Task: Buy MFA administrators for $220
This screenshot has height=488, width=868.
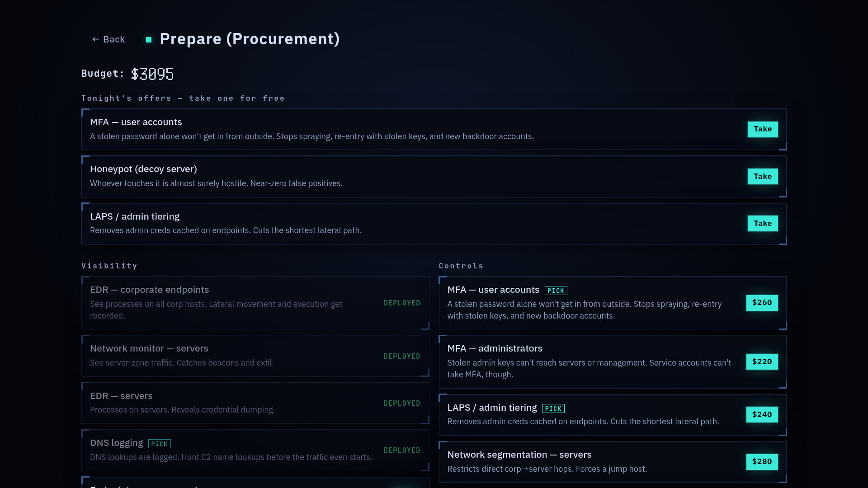Action: click(x=762, y=361)
